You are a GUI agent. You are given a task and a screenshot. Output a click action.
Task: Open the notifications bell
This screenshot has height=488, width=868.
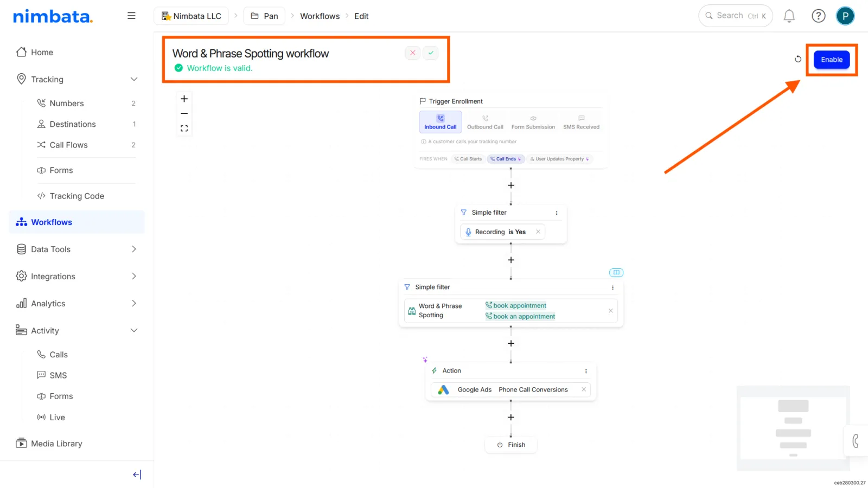pos(789,16)
